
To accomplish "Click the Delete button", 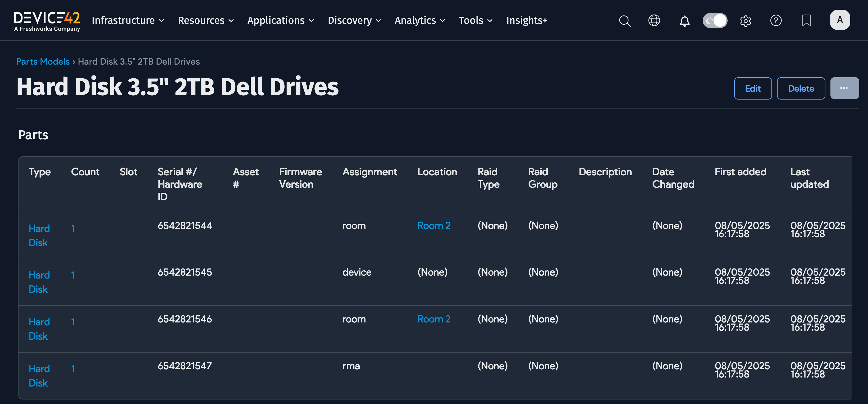I will (x=801, y=88).
